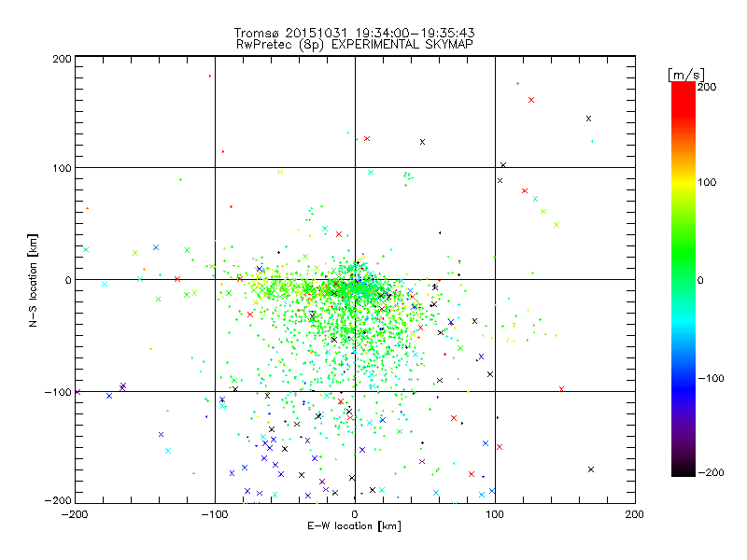
Task: Click the x-axis tick label '200'
Action: (x=635, y=514)
